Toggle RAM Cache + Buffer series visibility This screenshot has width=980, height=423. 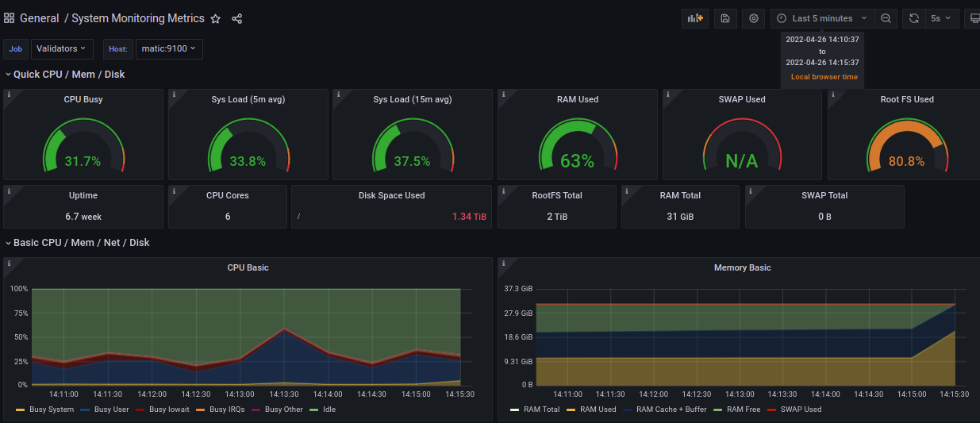click(x=671, y=410)
